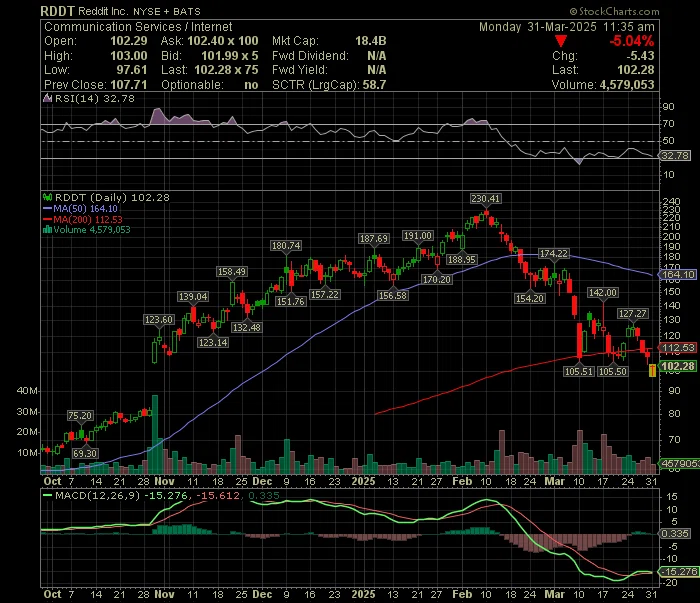Click the 2025 label on price chart axis
This screenshot has height=603, width=700.
tap(363, 481)
